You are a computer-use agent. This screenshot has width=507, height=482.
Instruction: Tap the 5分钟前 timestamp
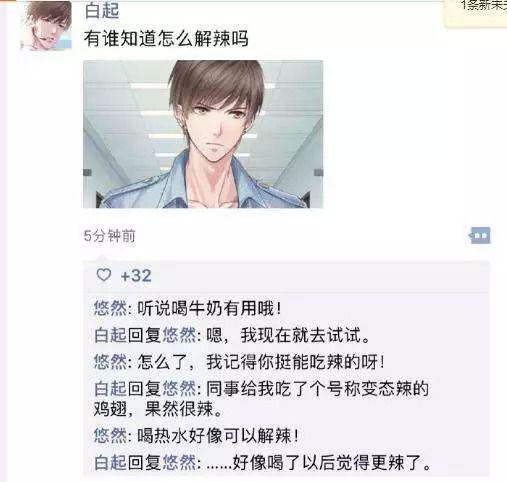(109, 236)
